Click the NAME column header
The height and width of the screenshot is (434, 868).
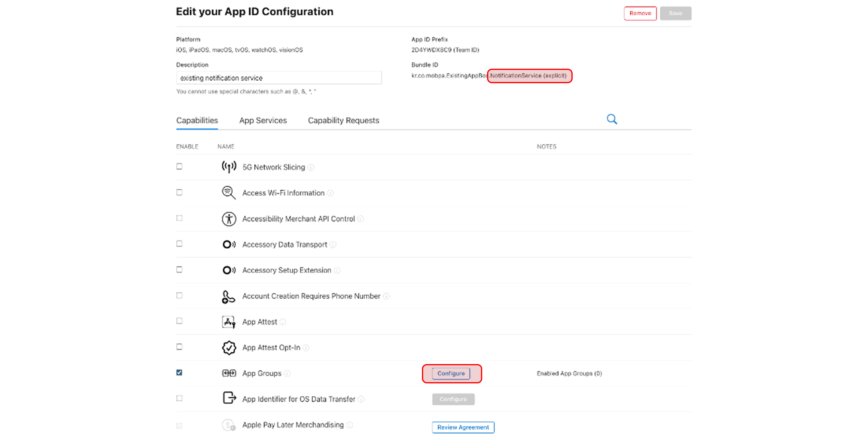pyautogui.click(x=226, y=146)
